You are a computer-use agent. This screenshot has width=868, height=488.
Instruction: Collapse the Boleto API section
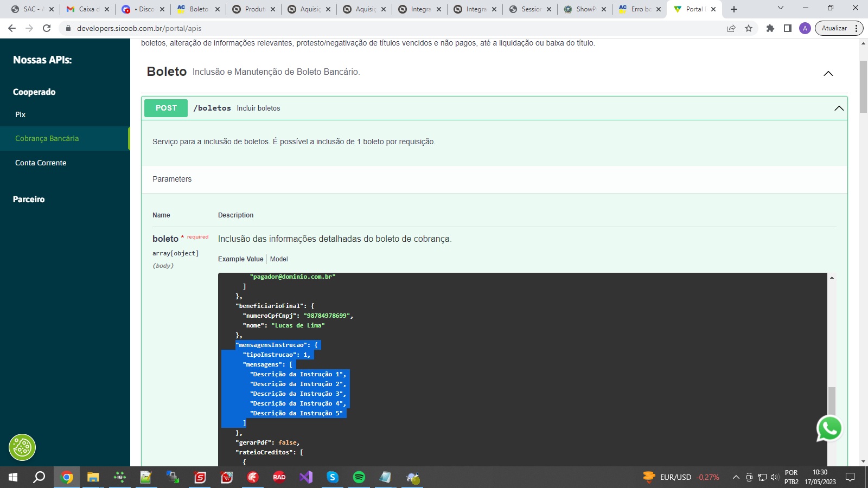[x=828, y=73]
